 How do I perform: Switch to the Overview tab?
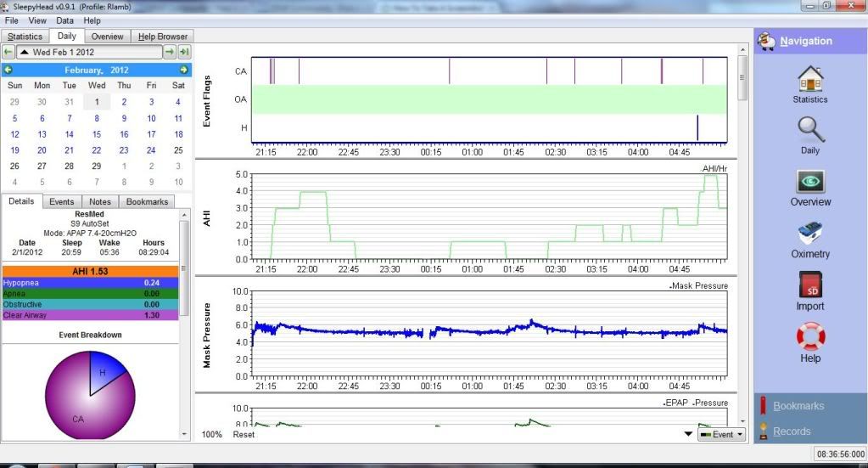pos(107,37)
